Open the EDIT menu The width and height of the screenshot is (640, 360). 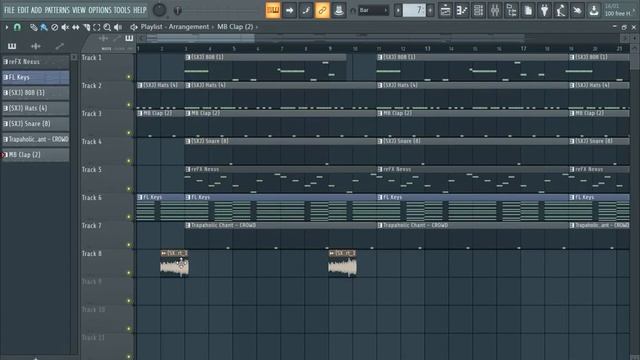click(23, 10)
